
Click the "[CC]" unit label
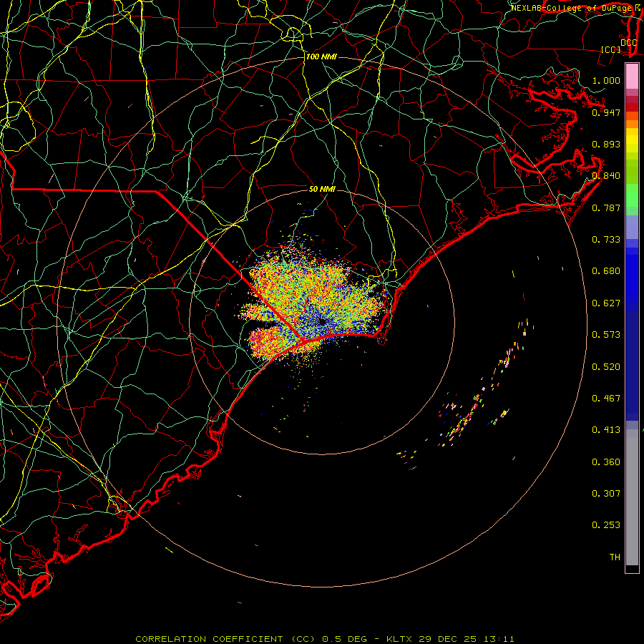611,49
